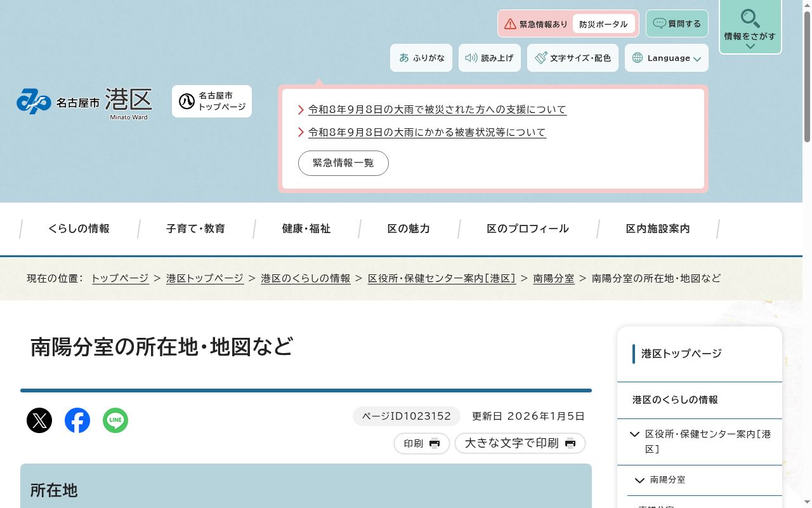The image size is (812, 508).
Task: Open the 区内施設案内 menu
Action: [x=658, y=229]
